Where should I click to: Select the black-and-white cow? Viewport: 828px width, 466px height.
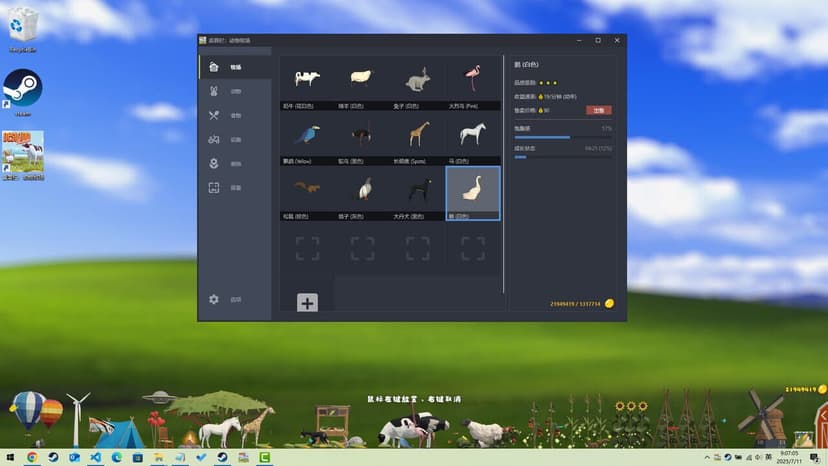pos(307,83)
